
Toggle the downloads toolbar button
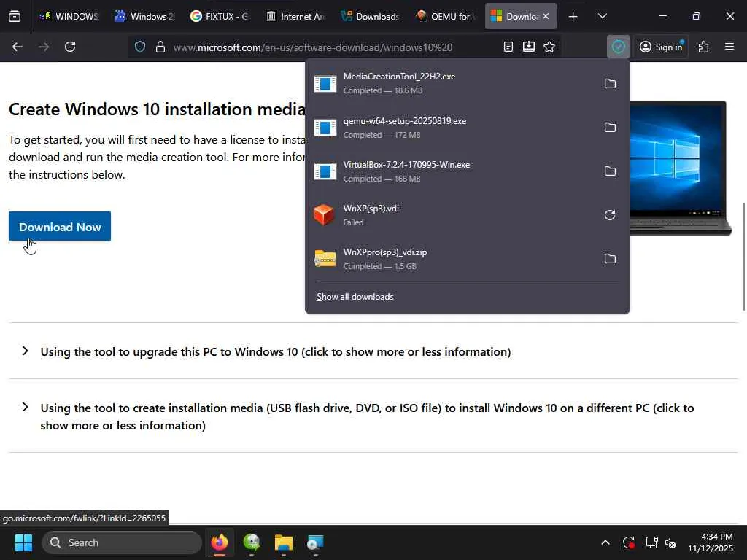pos(619,47)
